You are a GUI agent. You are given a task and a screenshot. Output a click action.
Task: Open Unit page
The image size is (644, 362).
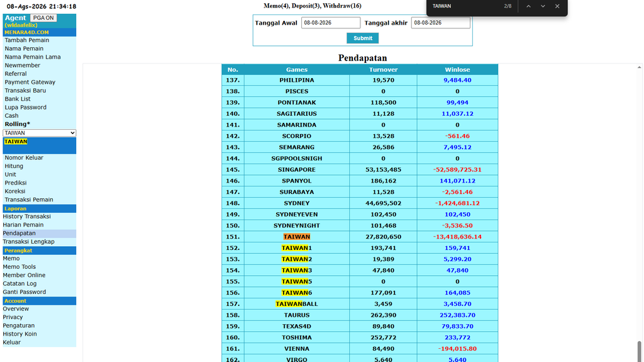[10, 174]
